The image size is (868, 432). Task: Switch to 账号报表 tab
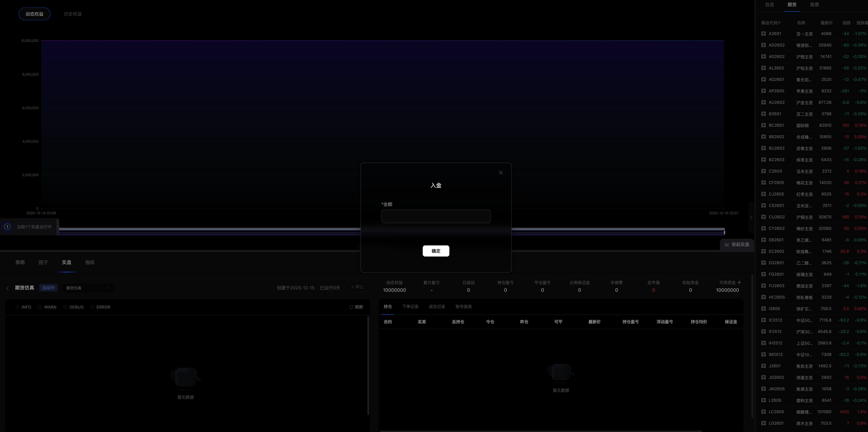tap(463, 307)
